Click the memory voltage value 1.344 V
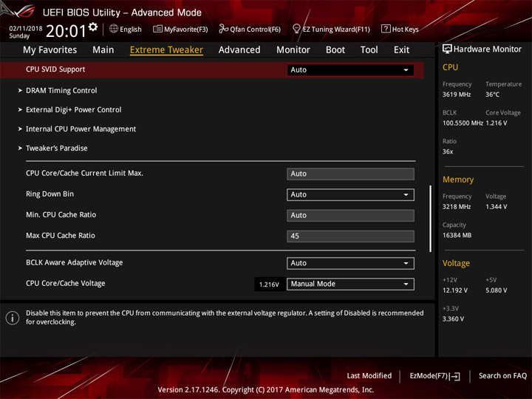 (x=496, y=207)
